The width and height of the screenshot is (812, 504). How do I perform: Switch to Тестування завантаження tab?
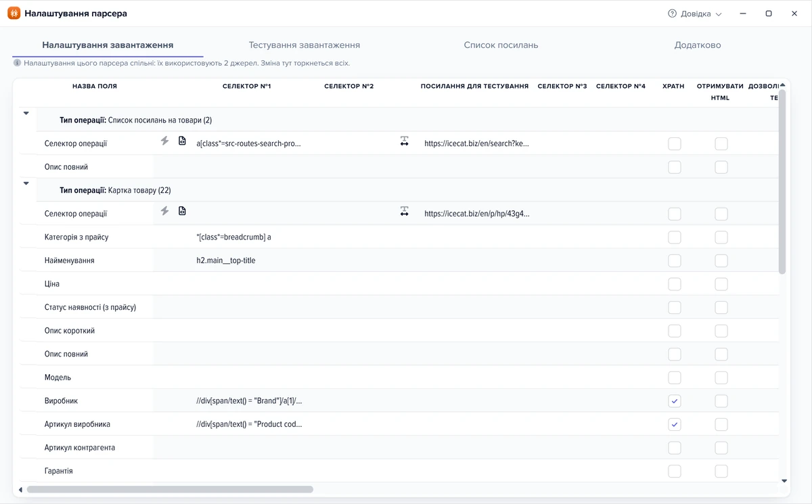304,45
